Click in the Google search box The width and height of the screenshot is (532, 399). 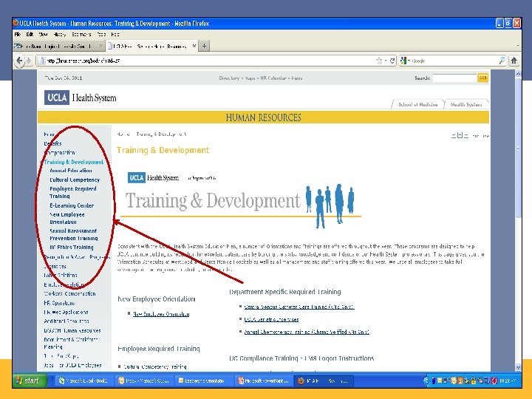(x=454, y=61)
